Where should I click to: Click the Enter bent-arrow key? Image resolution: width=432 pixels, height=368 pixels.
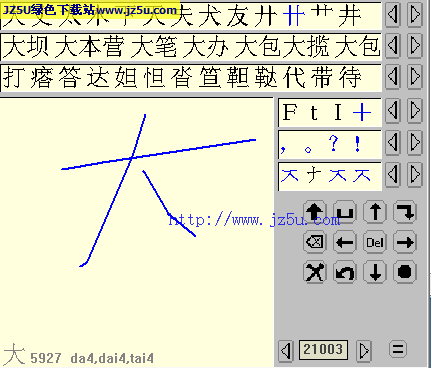[x=405, y=212]
